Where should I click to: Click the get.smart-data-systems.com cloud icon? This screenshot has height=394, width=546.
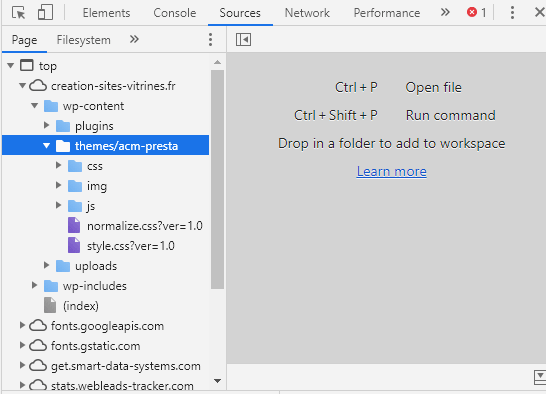[38, 365]
